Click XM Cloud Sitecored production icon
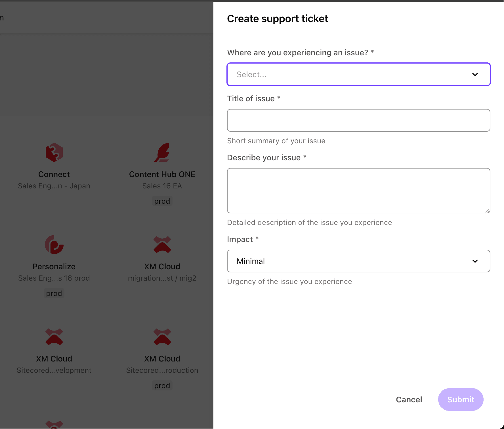The width and height of the screenshot is (504, 429). point(162,337)
